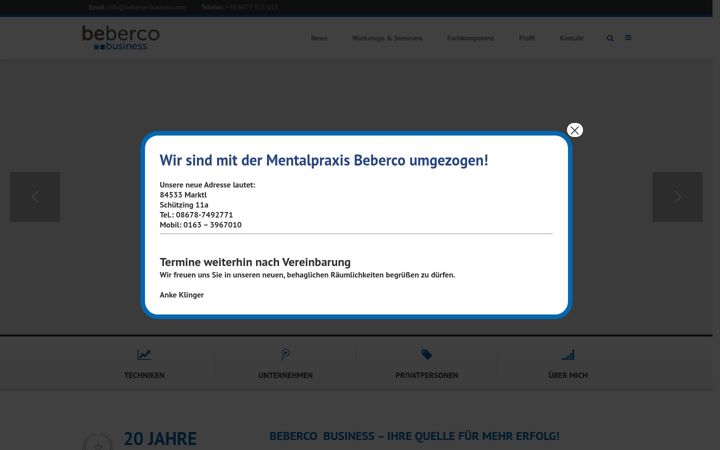Click the 'Anke Klinger' signature

[181, 295]
